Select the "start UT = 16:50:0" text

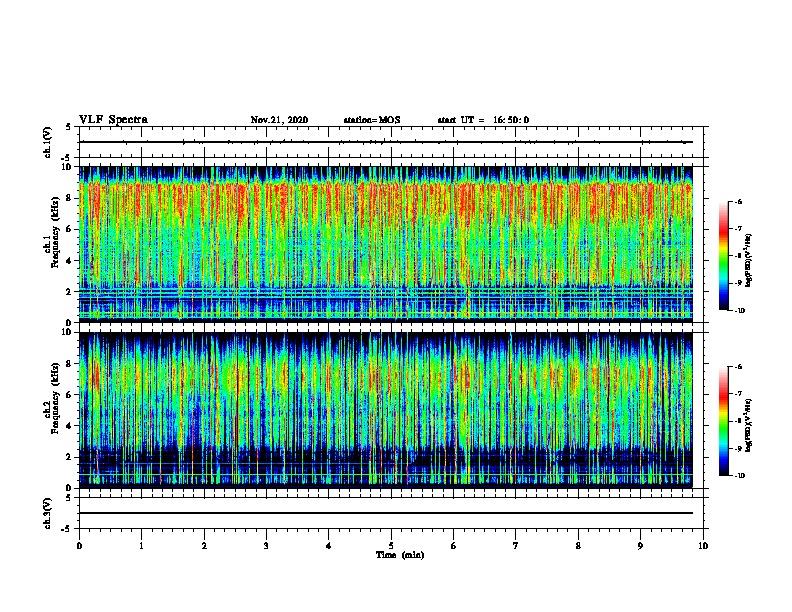(483, 120)
